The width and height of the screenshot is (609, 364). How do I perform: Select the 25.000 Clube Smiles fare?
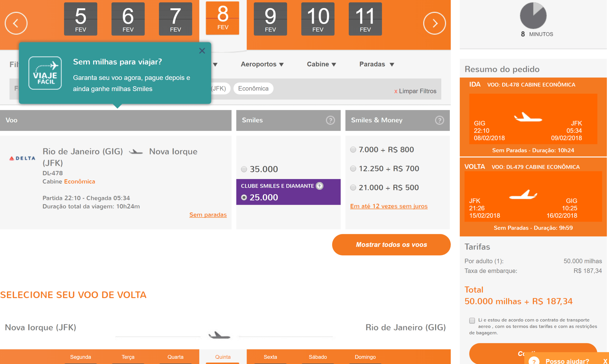(244, 197)
